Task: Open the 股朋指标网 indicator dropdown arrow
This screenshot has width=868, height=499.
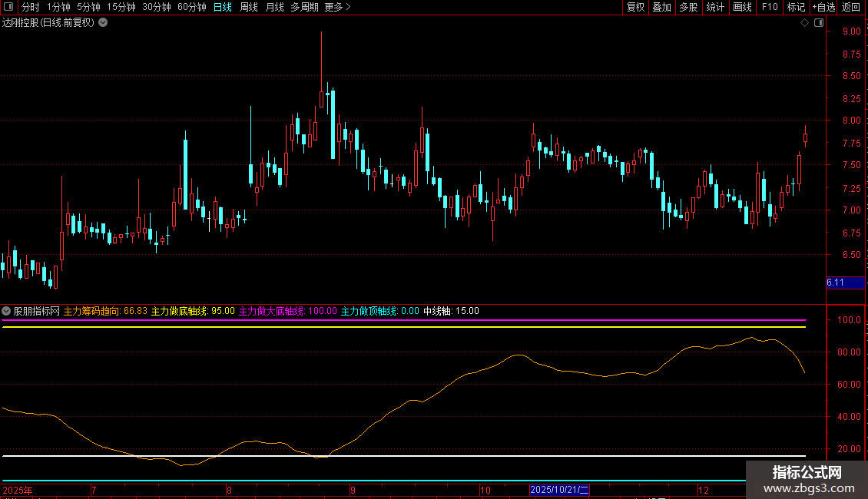Action: (7, 311)
